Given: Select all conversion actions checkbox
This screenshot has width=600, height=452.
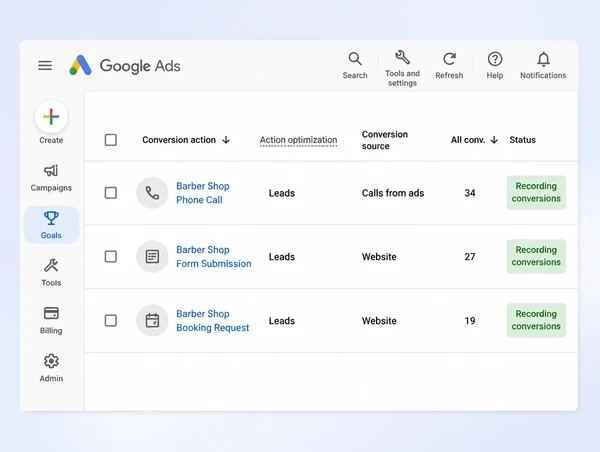Looking at the screenshot, I should [x=111, y=140].
